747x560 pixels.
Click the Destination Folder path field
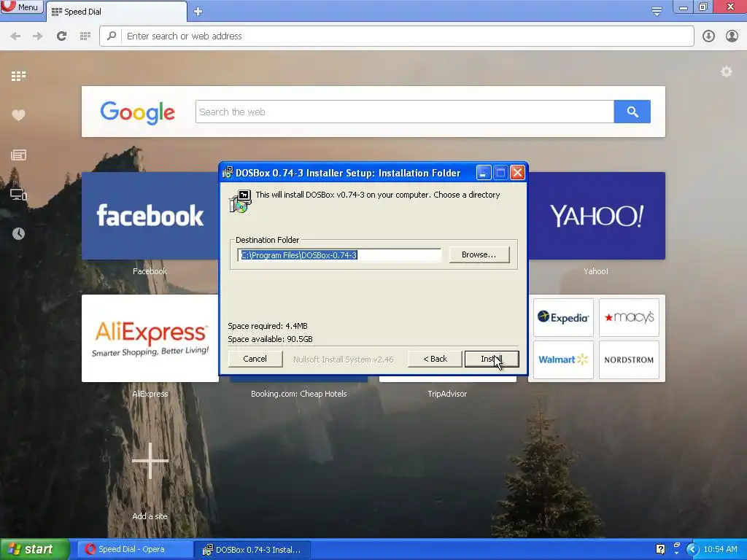tap(340, 255)
